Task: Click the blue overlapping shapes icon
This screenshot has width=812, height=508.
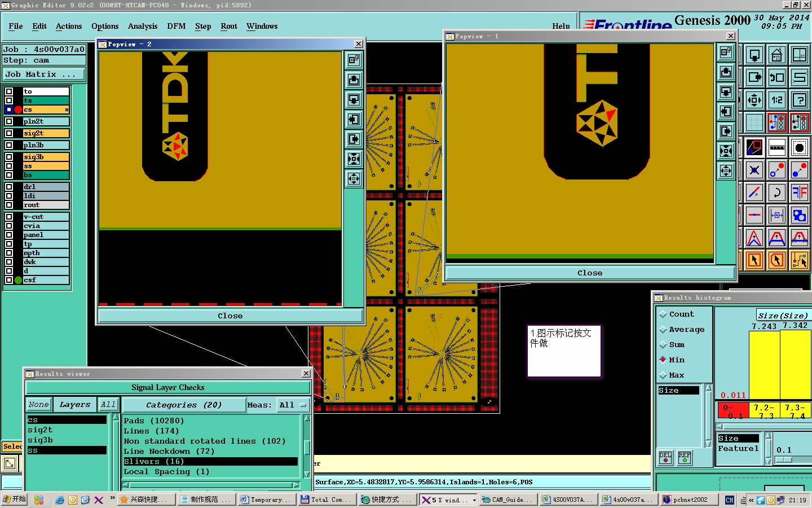Action: 800,215
